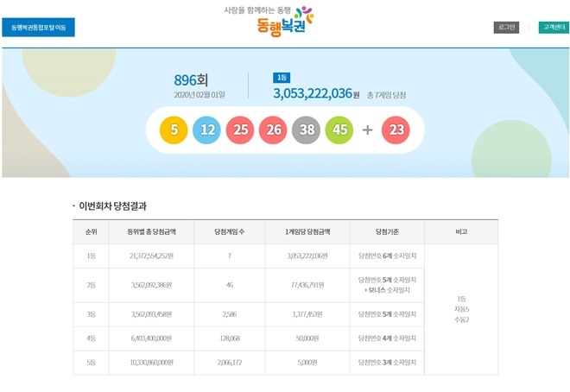Click the gray number 38 ball

pyautogui.click(x=307, y=130)
